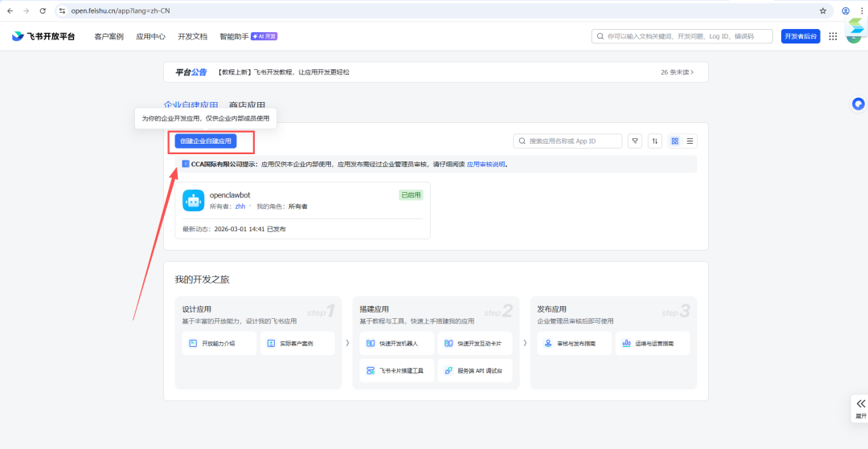Focus the top documentation search box

[x=682, y=36]
